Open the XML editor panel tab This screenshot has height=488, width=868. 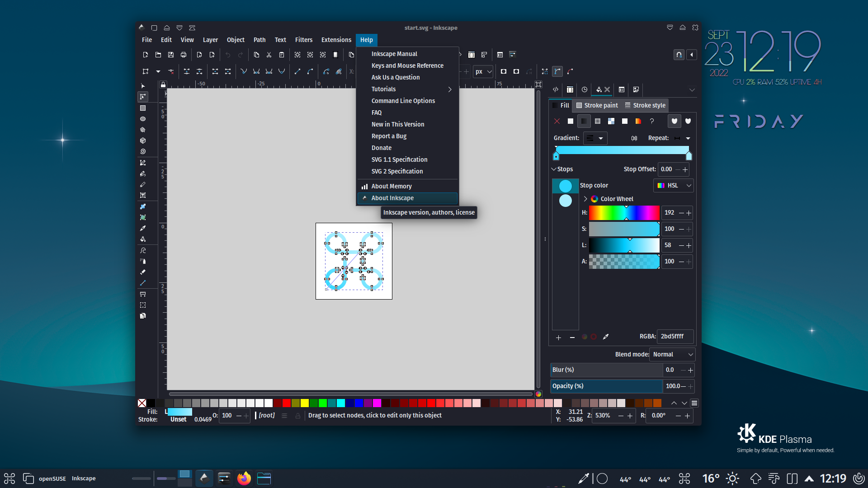pos(556,89)
